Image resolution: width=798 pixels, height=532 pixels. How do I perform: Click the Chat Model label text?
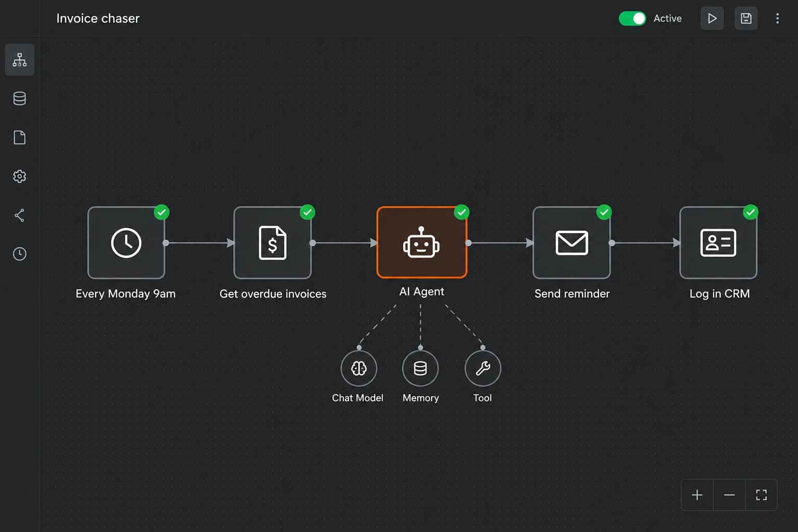click(357, 398)
